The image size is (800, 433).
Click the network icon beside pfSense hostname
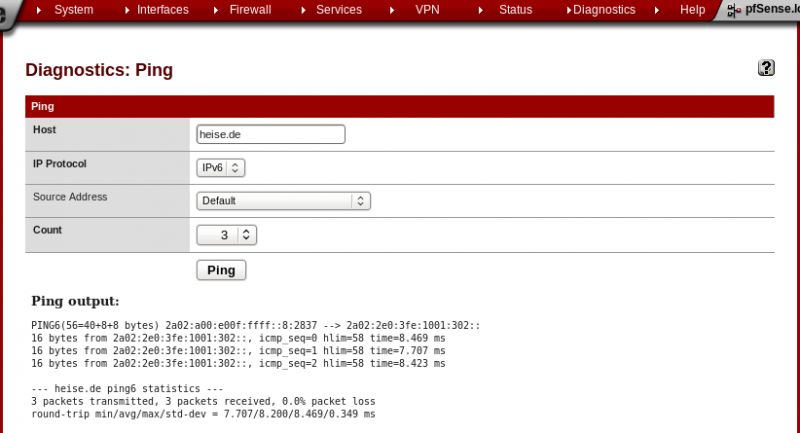pyautogui.click(x=734, y=10)
